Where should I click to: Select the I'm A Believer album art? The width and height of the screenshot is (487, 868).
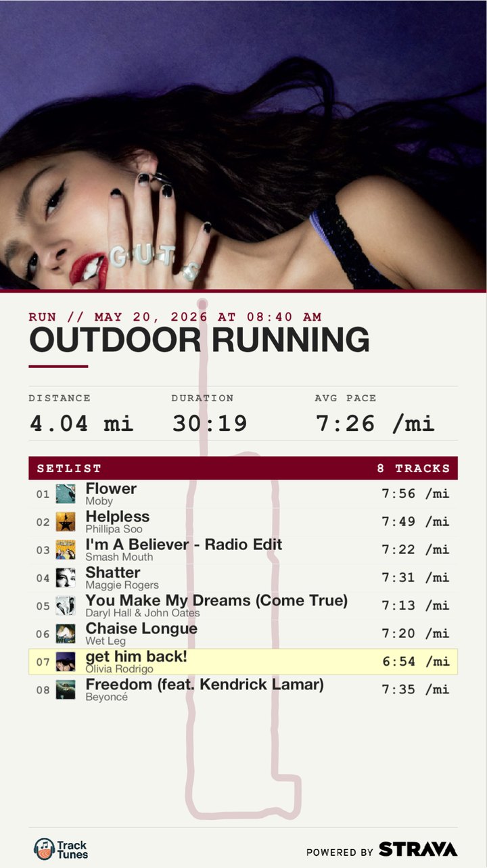pyautogui.click(x=66, y=550)
